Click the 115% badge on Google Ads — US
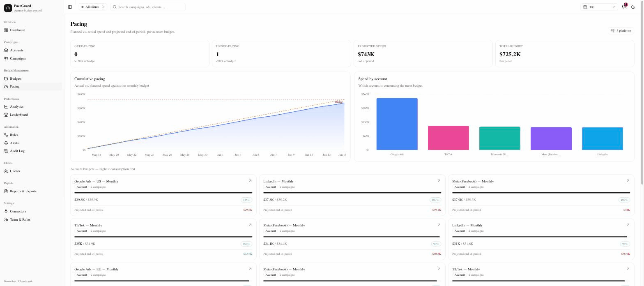The height and width of the screenshot is (286, 644). tap(246, 200)
